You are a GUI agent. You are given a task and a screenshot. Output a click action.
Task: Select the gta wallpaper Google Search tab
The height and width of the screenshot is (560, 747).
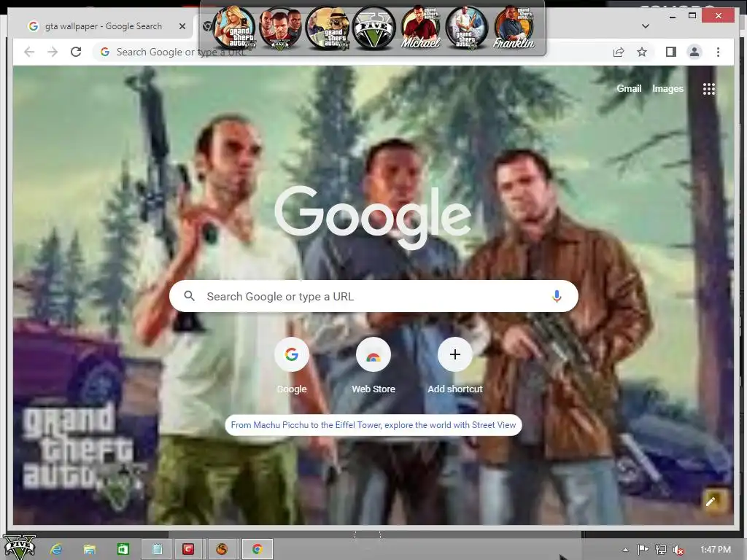[104, 26]
